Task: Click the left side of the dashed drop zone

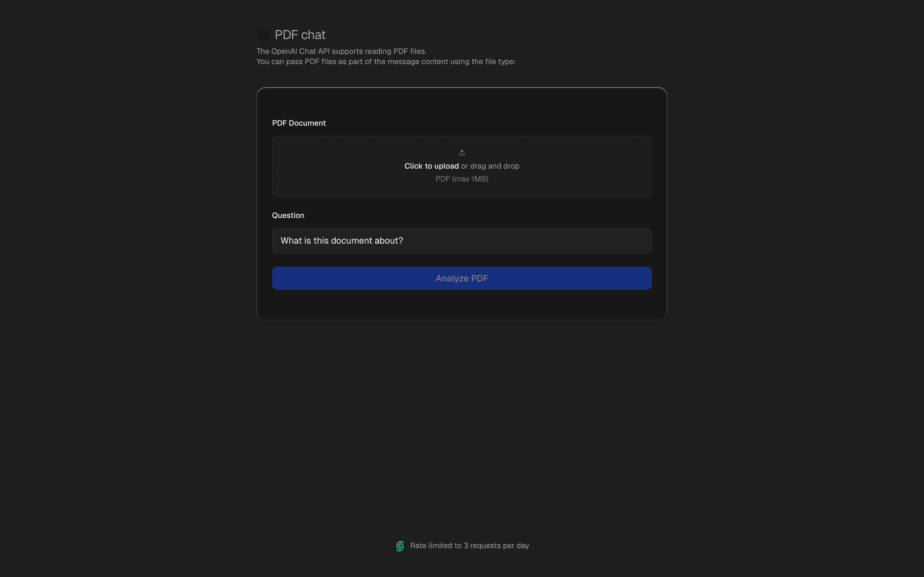Action: point(325,167)
